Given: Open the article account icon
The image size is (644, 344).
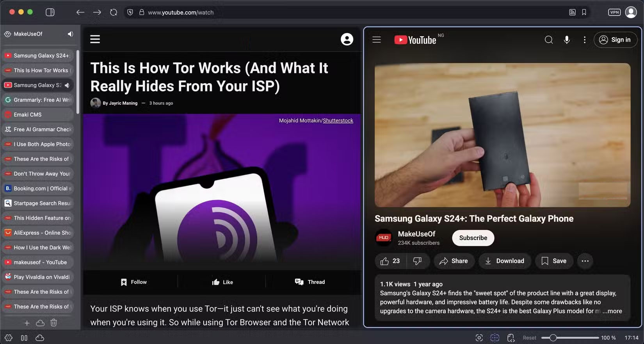Looking at the screenshot, I should tap(347, 39).
